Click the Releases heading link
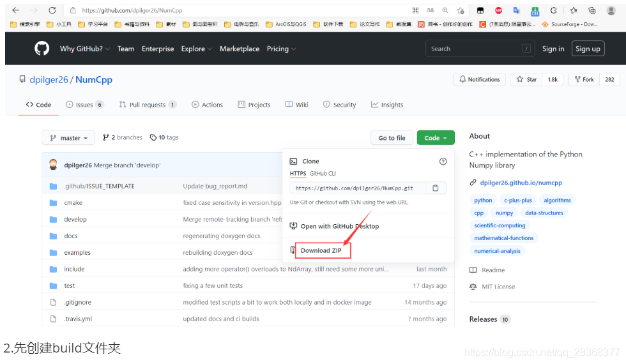 (x=483, y=319)
